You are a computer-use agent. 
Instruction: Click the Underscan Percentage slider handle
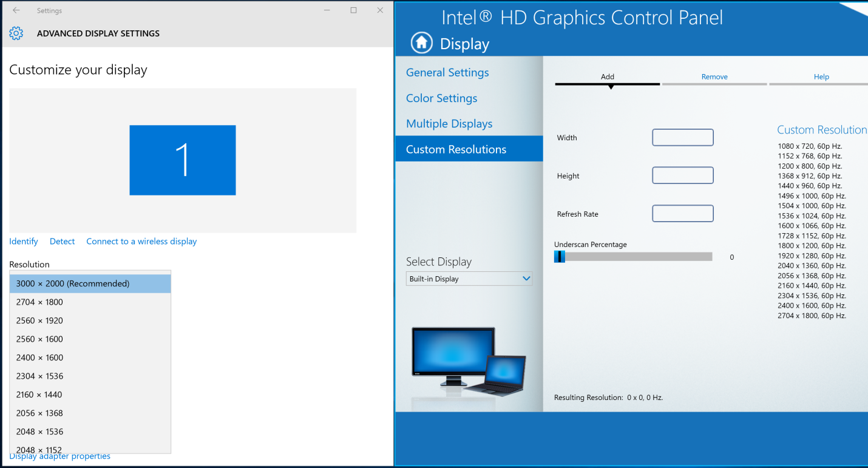(x=560, y=257)
